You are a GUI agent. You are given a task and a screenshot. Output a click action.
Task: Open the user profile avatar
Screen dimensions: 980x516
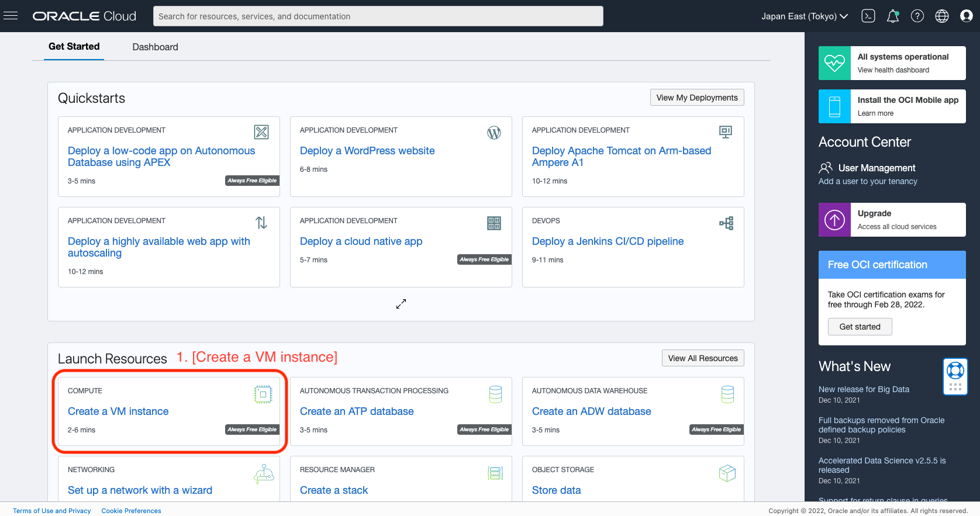967,16
